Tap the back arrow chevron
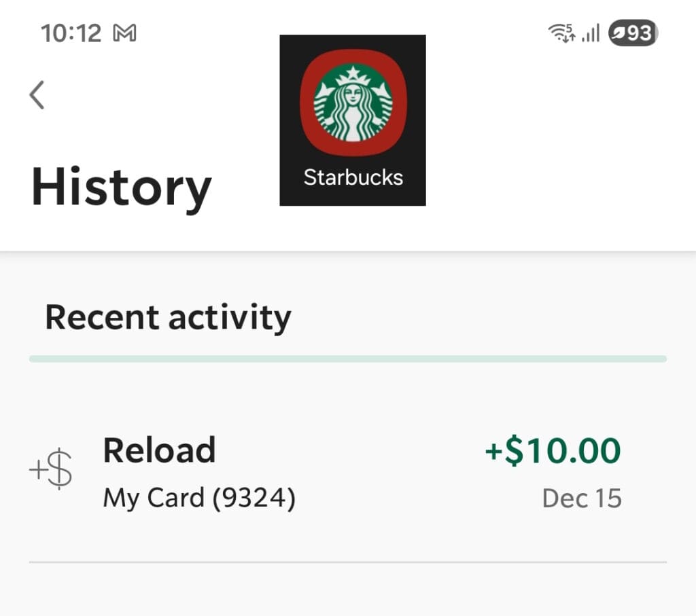 pyautogui.click(x=37, y=95)
